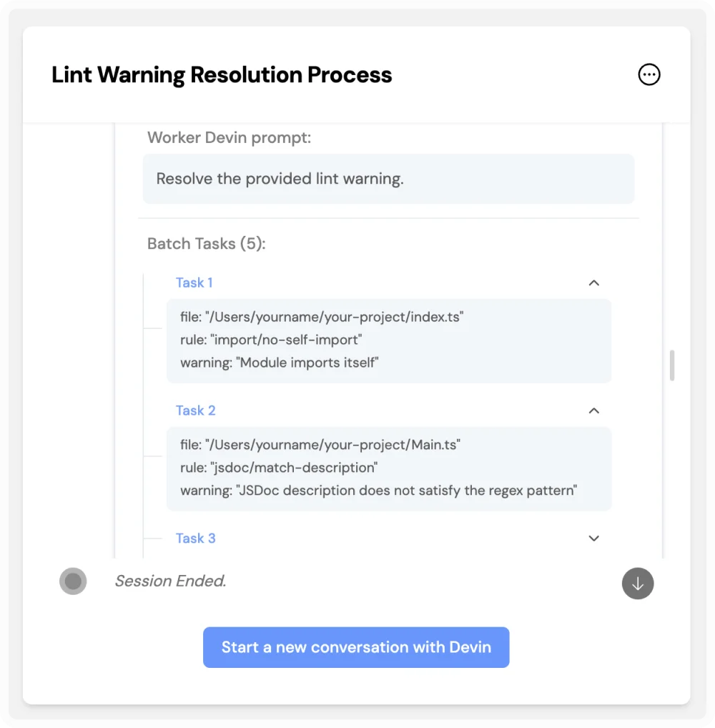This screenshot has height=728, width=715.
Task: Click the Session Ended message field
Action: [x=170, y=581]
